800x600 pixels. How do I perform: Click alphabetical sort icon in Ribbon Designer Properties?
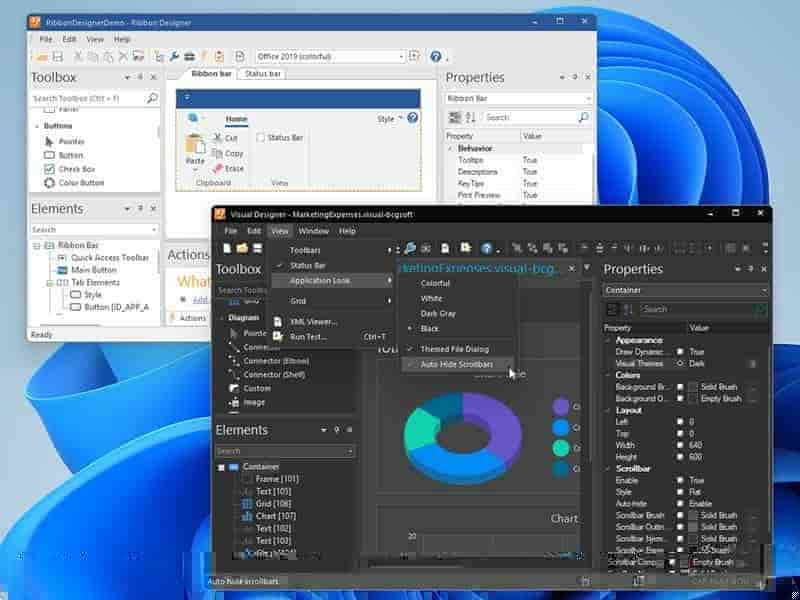pos(471,117)
